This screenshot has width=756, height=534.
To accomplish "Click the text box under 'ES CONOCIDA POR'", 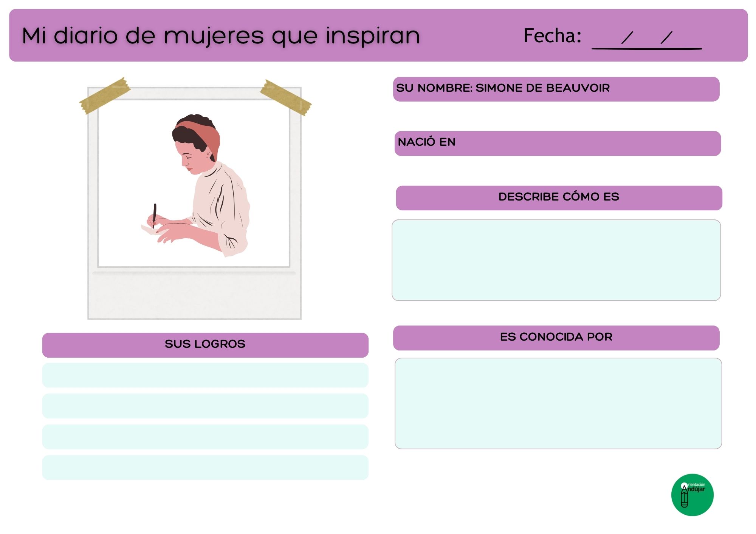I will tap(558, 403).
